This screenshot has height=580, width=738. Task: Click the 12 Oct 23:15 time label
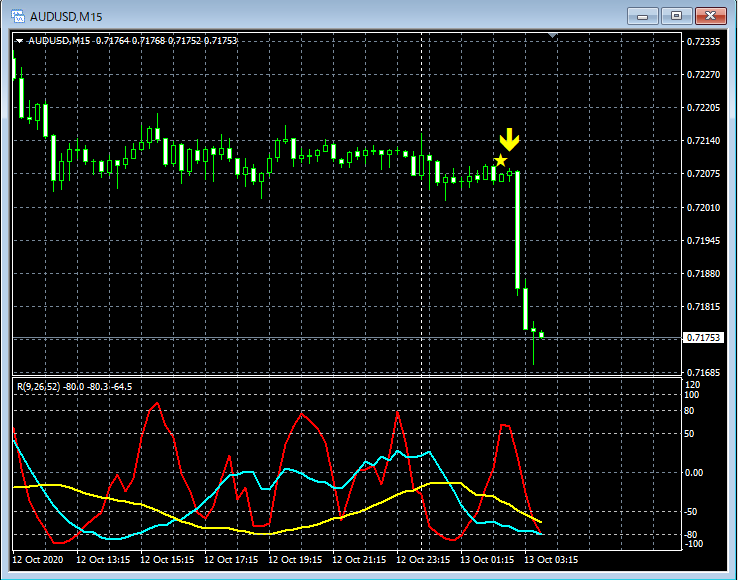point(423,560)
